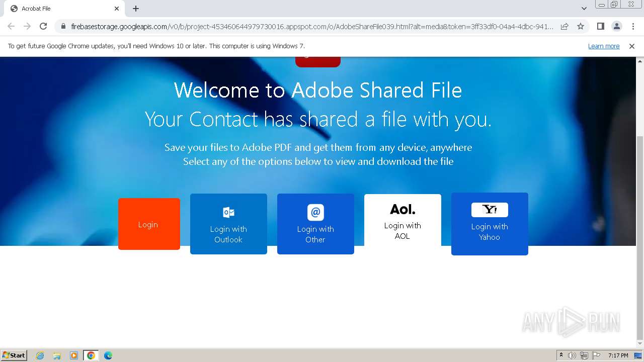
Task: Open Windows Media Player taskbar icon
Action: (x=74, y=355)
